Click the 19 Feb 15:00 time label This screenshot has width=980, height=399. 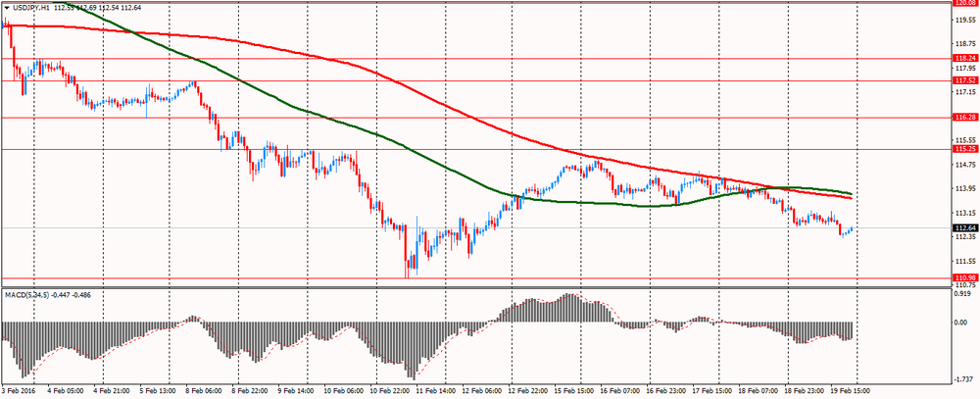848,389
